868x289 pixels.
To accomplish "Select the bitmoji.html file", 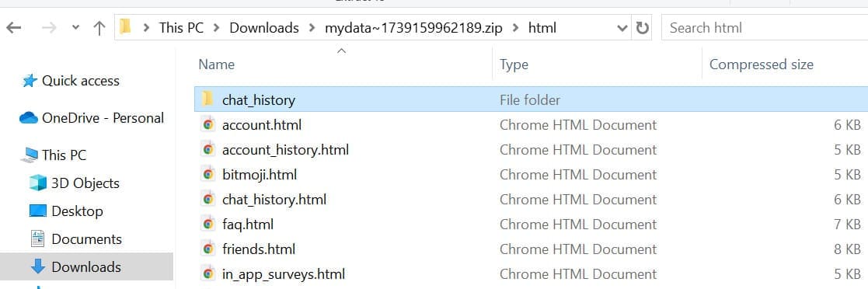I will [259, 174].
